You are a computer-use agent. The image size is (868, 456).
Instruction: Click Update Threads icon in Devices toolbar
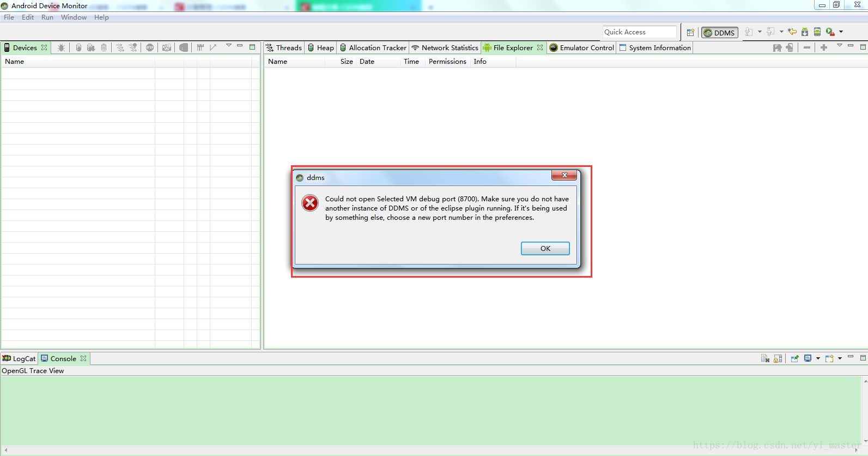pyautogui.click(x=120, y=47)
